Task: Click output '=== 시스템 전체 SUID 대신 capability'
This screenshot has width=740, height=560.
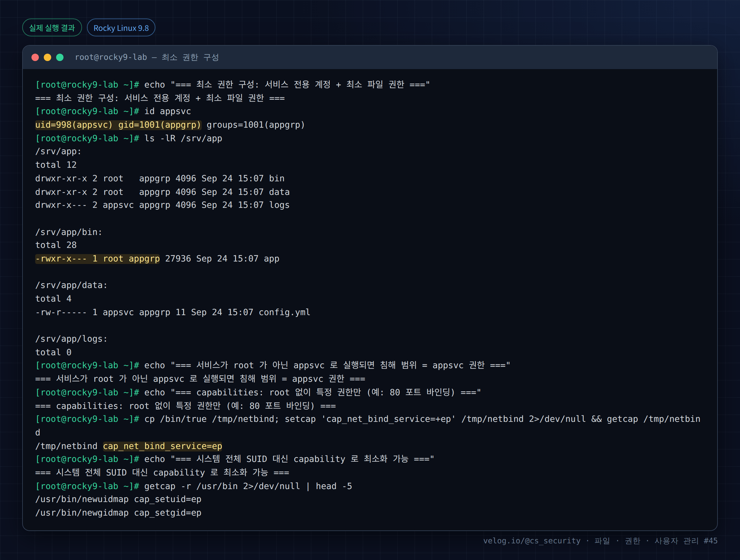Action: tap(162, 472)
